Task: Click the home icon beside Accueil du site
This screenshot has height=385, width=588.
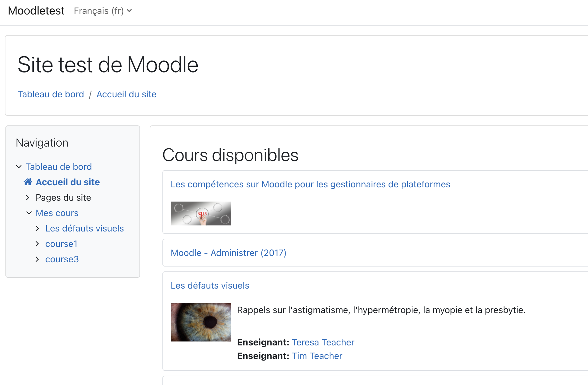Action: [x=28, y=182]
